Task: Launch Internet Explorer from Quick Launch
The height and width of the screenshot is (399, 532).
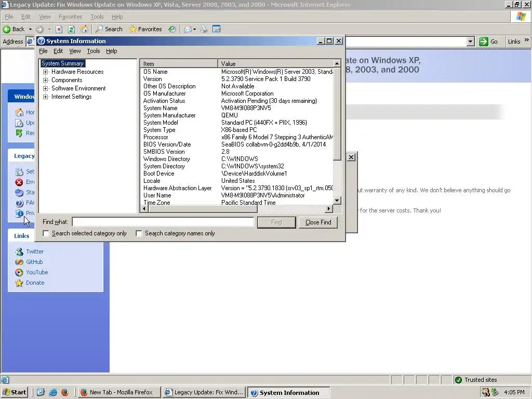Action: (52, 393)
